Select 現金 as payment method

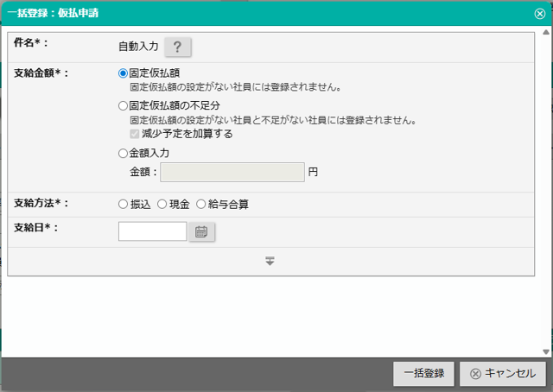pos(162,204)
